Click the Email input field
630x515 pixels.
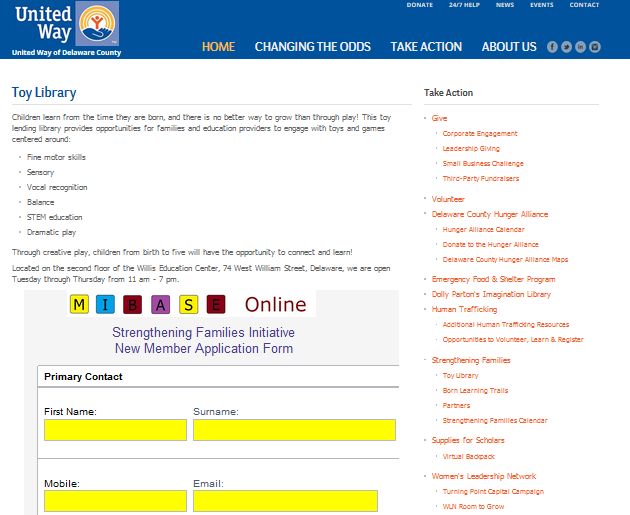285,501
